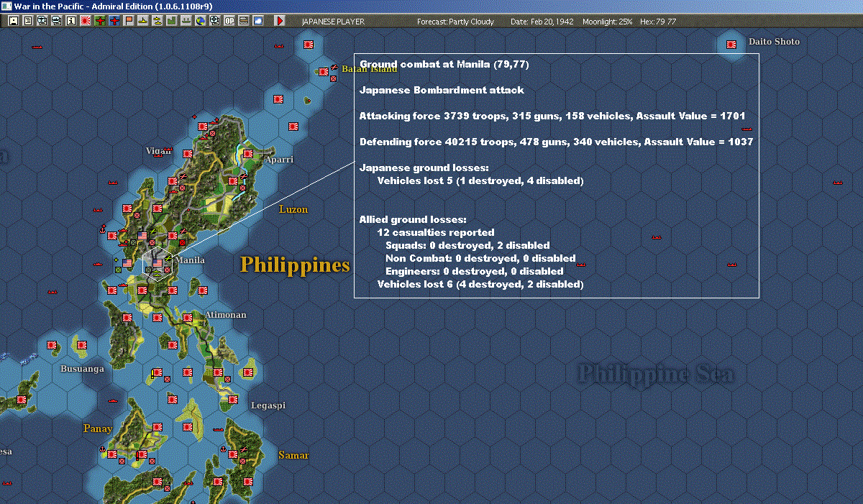Click the large Philippines map label
The image size is (863, 504).
(295, 265)
